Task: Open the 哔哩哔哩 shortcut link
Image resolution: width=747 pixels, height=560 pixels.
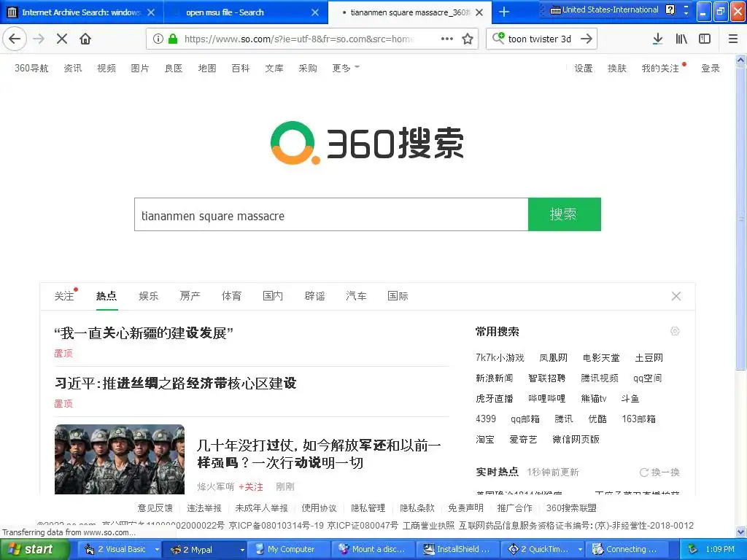Action: 547,399
